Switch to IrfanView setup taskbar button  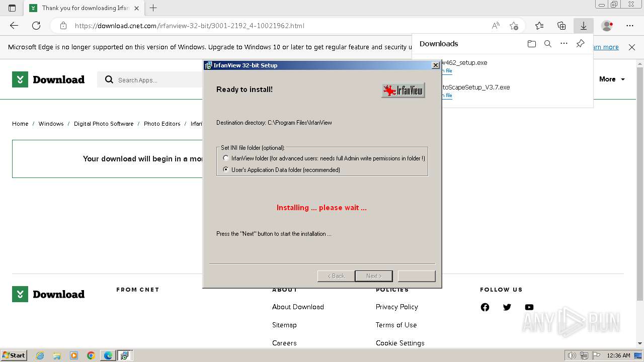coord(124,355)
